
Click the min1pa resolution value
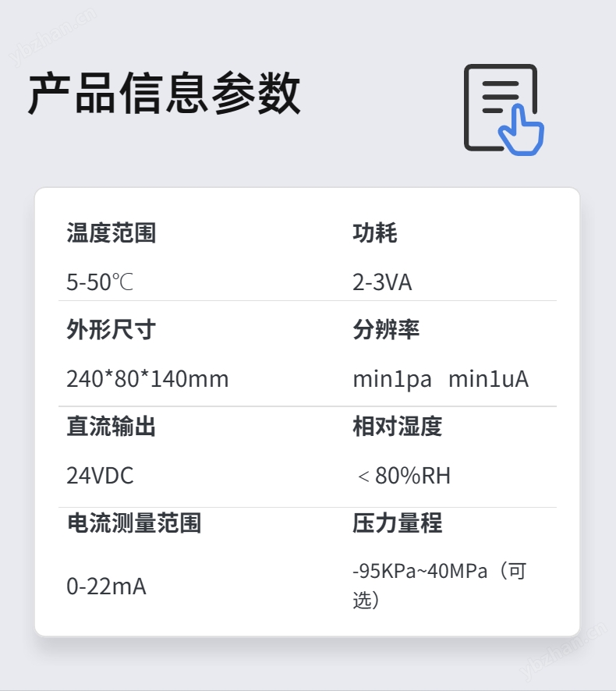(x=392, y=380)
